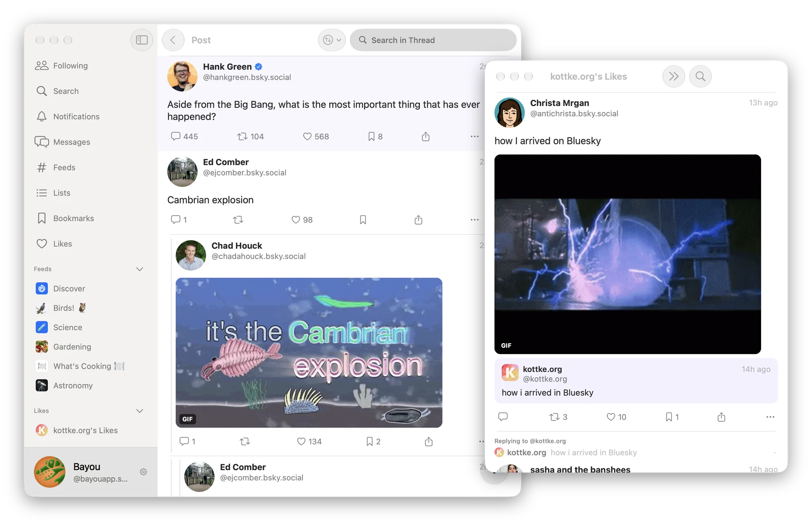This screenshot has height=521, width=812.
Task: Reply to Ed Comber's Cambrian explosion post
Action: 179,220
